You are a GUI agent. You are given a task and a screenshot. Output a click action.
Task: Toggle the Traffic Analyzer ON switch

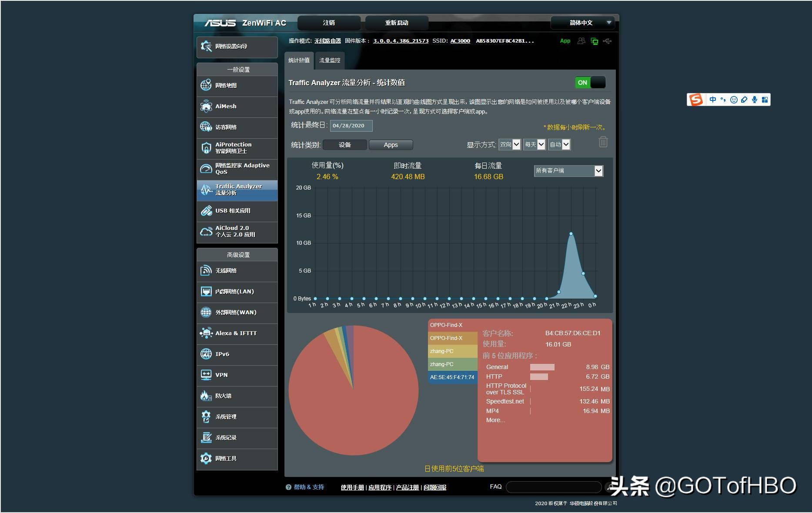tap(590, 83)
